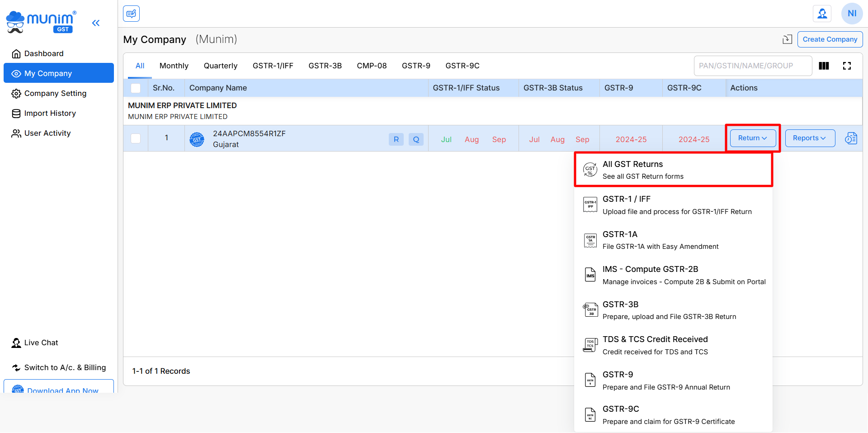Click the R badge in company row
868x433 pixels.
pos(396,139)
